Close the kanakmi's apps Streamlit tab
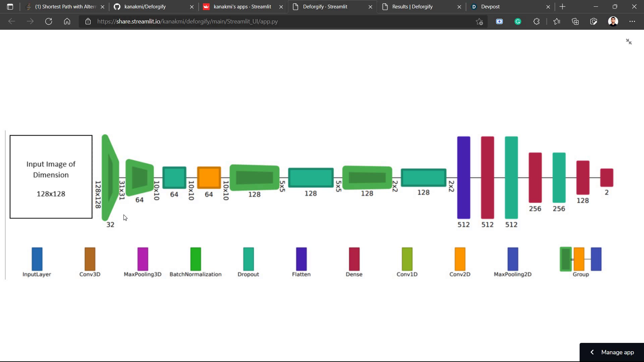The image size is (644, 362). [281, 7]
